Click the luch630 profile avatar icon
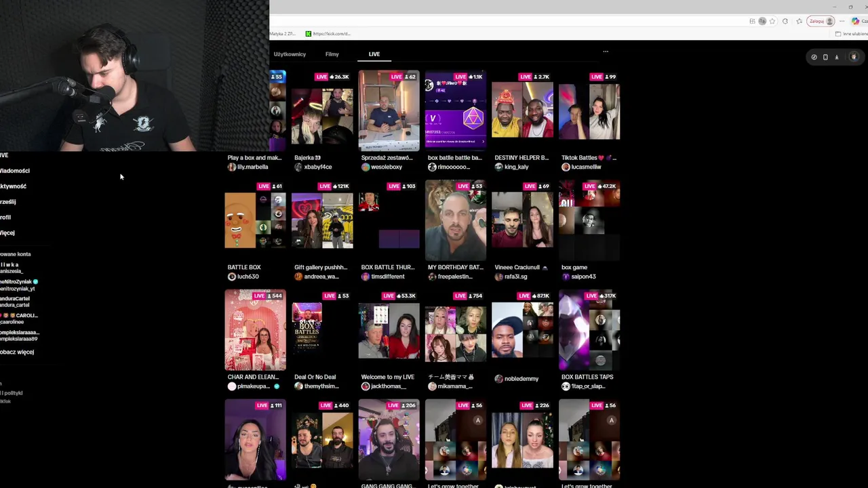This screenshot has height=488, width=868. click(x=232, y=277)
